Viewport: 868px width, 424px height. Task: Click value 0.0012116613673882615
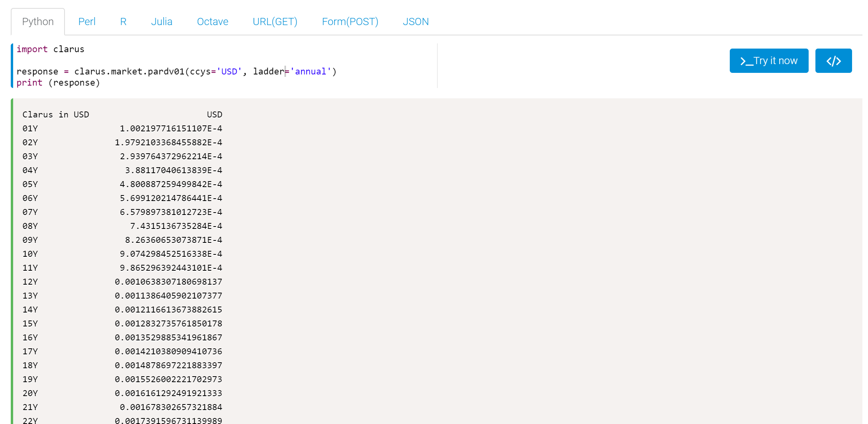[x=169, y=310]
